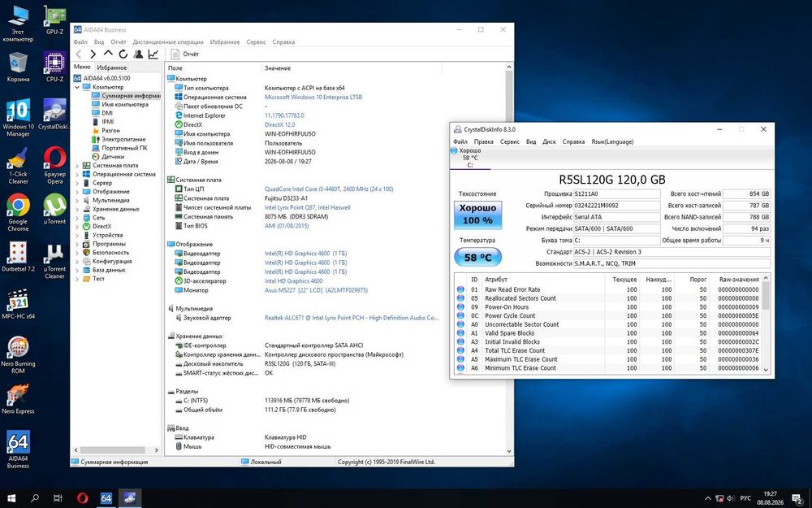Select Датчики tree item
This screenshot has width=812, height=508.
[108, 157]
